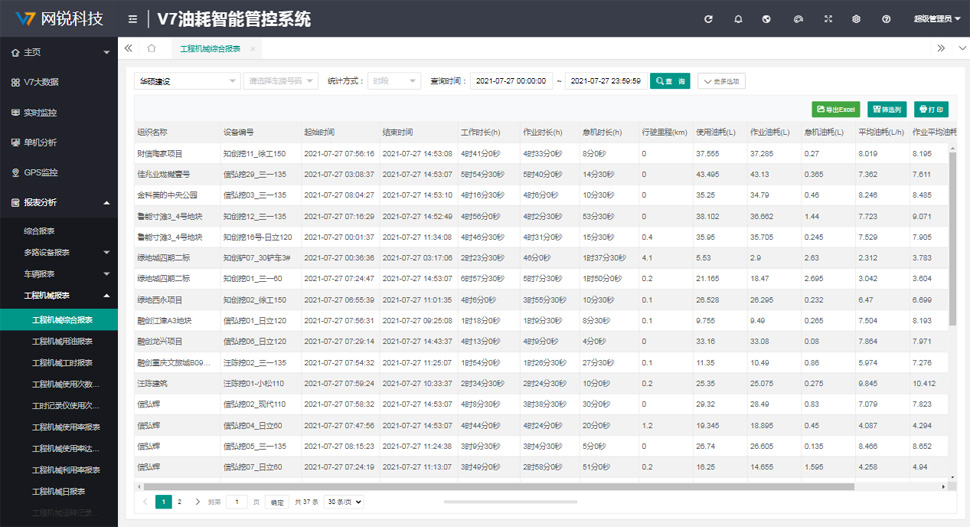Click the jump-to page number input
Screen dimensions: 970x527
click(236, 502)
